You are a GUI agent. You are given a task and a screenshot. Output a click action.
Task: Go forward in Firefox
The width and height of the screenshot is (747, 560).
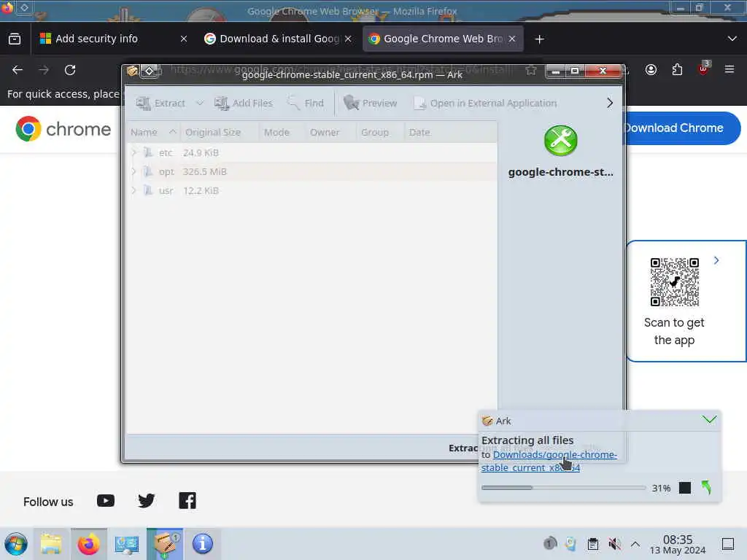(44, 70)
